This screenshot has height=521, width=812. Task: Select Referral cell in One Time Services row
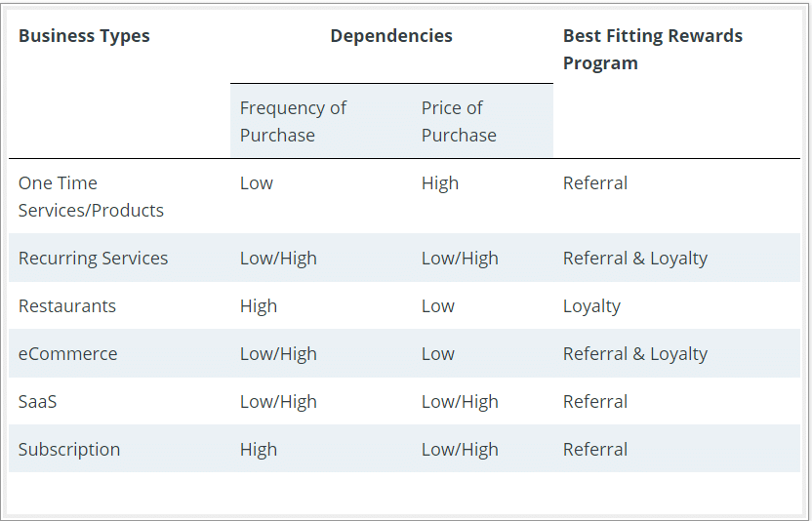pyautogui.click(x=595, y=182)
